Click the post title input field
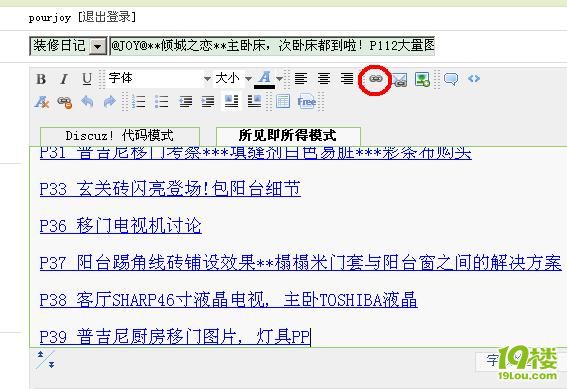Screen dimensions: 567x389 (272, 46)
